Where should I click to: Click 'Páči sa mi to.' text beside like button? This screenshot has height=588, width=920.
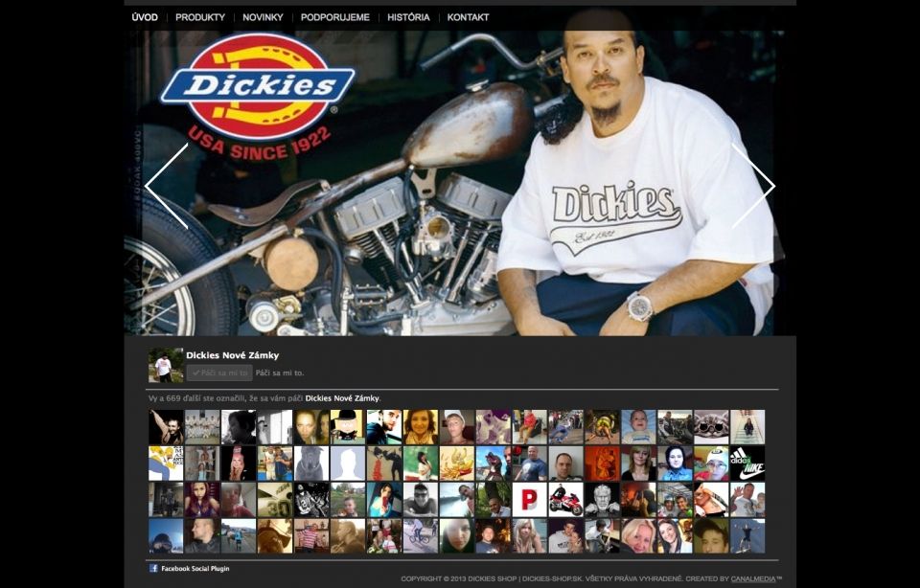(280, 373)
